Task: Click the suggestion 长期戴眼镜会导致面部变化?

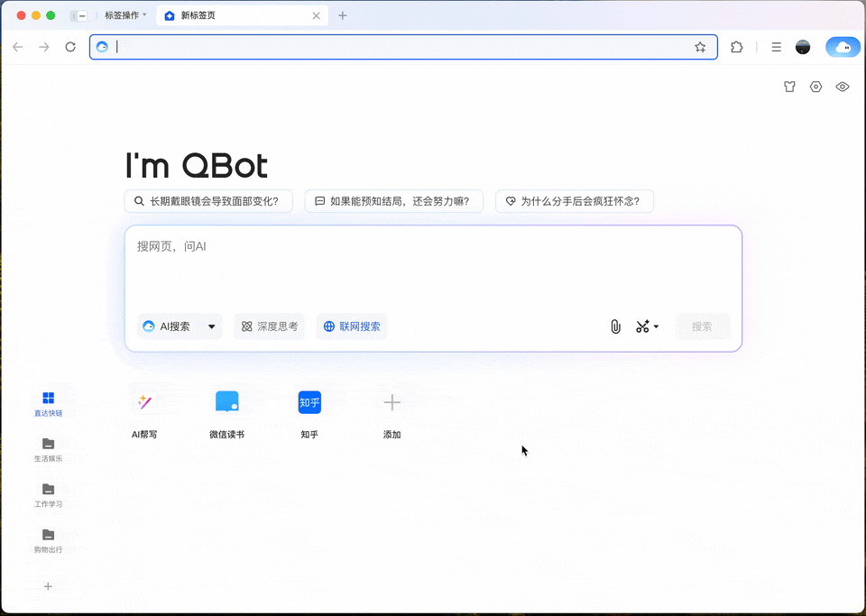Action: pos(209,200)
